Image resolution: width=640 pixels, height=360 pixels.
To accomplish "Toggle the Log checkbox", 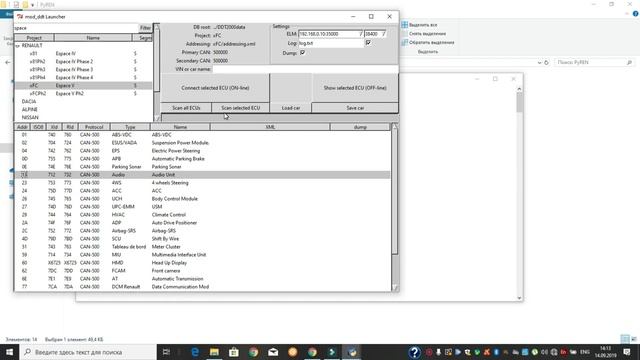I will point(368,42).
